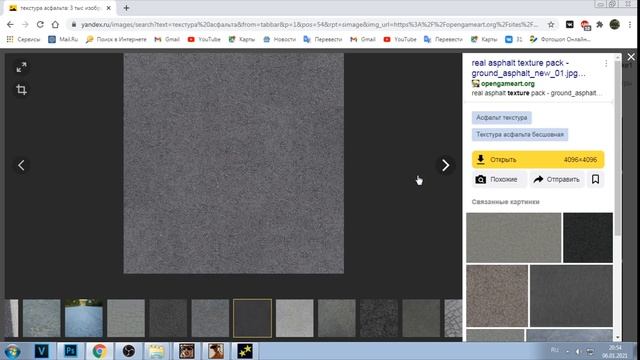This screenshot has width=640, height=360.
Task: Reload the current page
Action: 40,24
